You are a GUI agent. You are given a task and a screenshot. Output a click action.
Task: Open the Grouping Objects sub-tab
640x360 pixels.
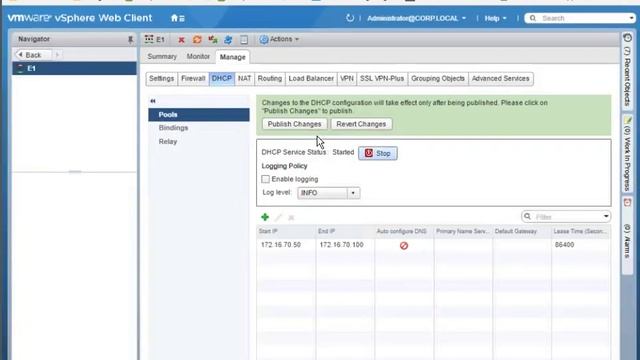[x=438, y=78]
